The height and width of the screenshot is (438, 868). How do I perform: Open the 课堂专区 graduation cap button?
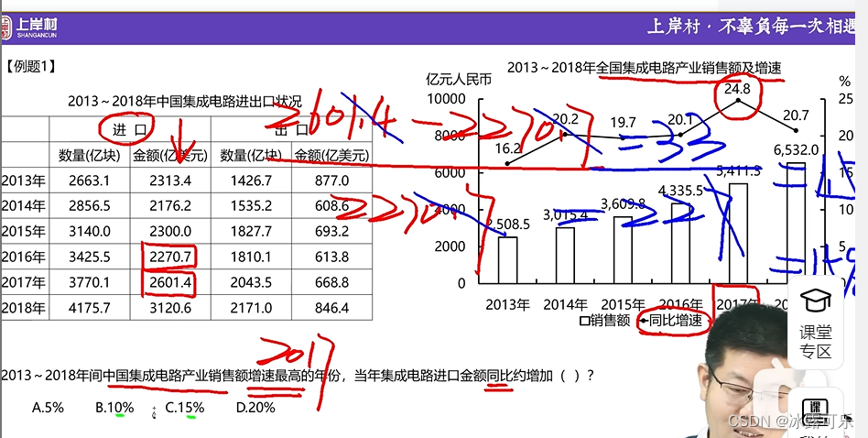click(816, 323)
